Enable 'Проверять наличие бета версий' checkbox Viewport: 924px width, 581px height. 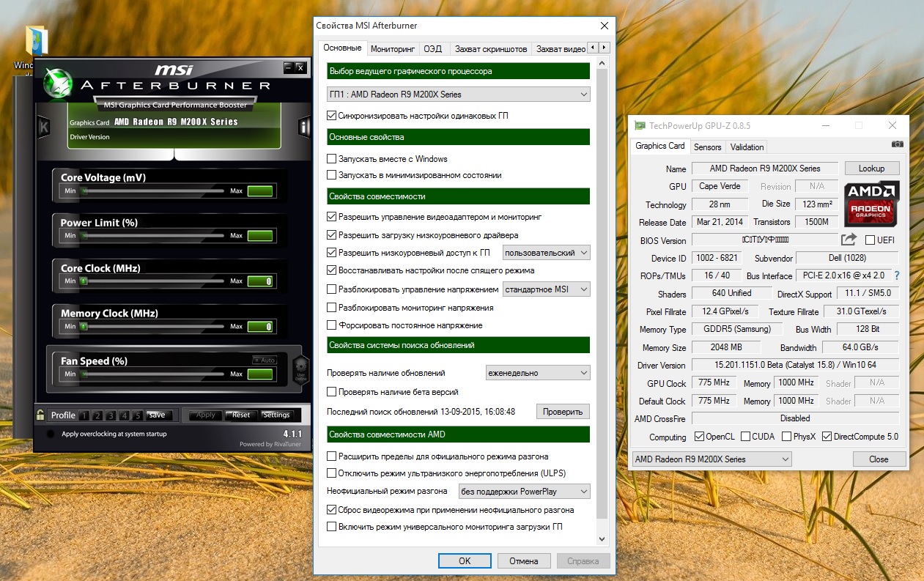tap(332, 392)
